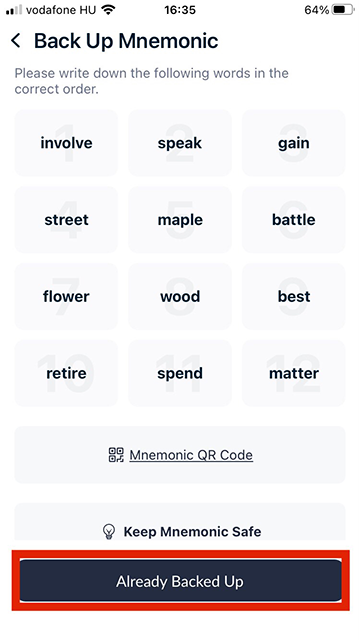The width and height of the screenshot is (360, 640).
Task: Select word 10 "retire" tile
Action: [66, 373]
